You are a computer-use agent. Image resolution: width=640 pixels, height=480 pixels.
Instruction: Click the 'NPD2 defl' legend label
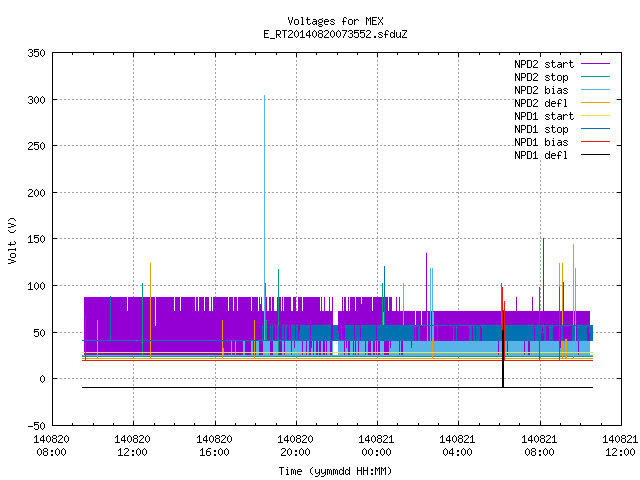point(541,103)
